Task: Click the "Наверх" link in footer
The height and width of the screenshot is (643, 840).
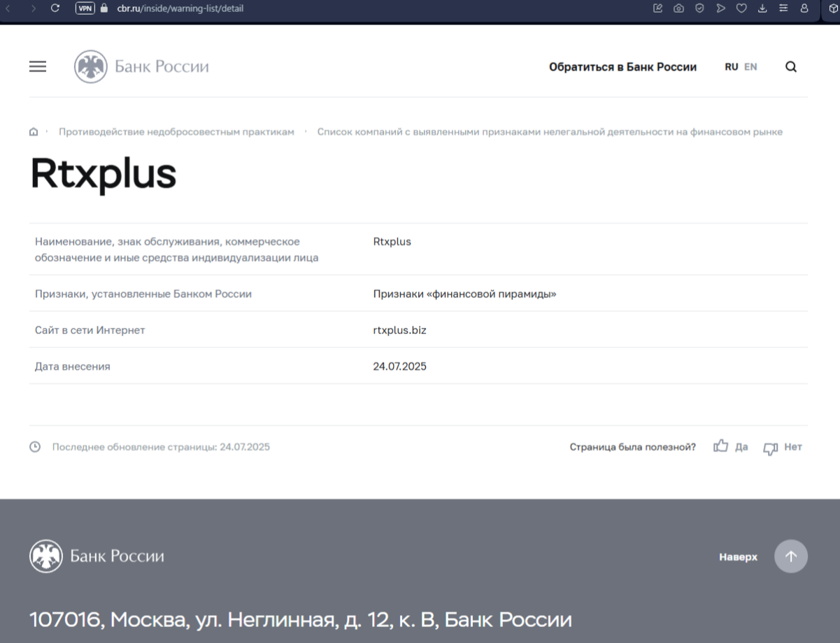Action: (x=738, y=557)
